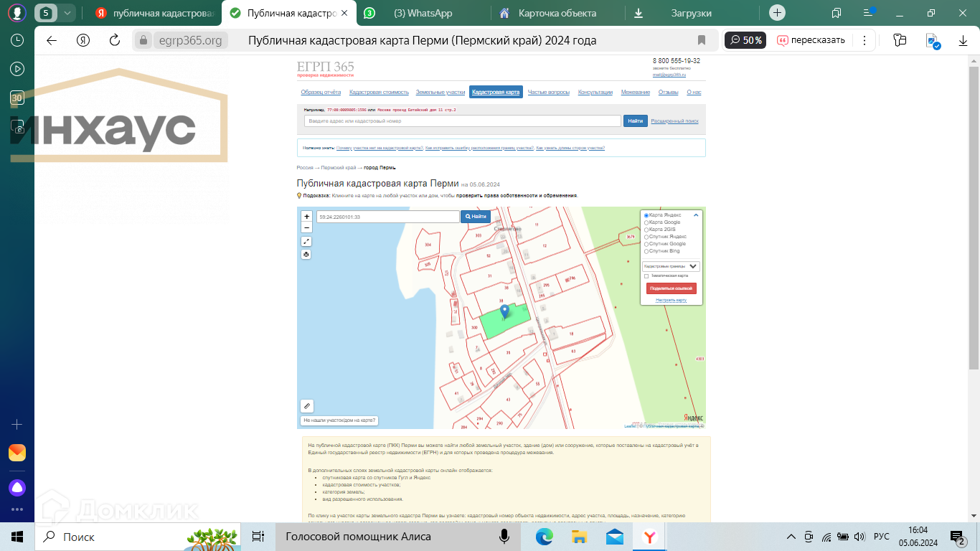Image resolution: width=980 pixels, height=551 pixels.
Task: Select the Карта Google radio option
Action: tap(646, 222)
